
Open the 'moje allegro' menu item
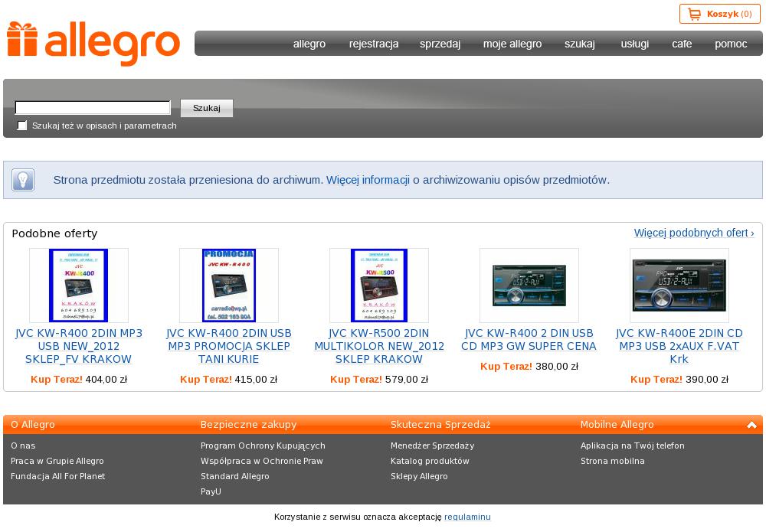pyautogui.click(x=512, y=44)
